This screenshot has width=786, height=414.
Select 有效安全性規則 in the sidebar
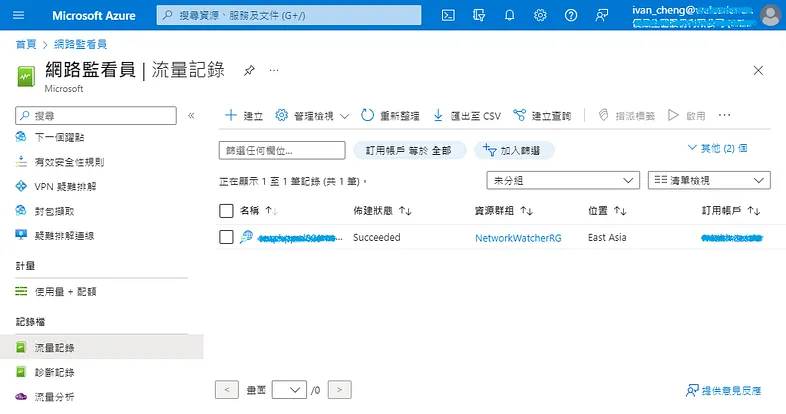pyautogui.click(x=69, y=162)
